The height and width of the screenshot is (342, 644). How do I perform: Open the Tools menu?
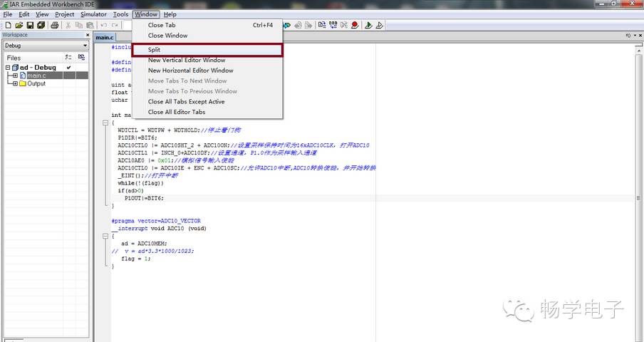pos(121,14)
